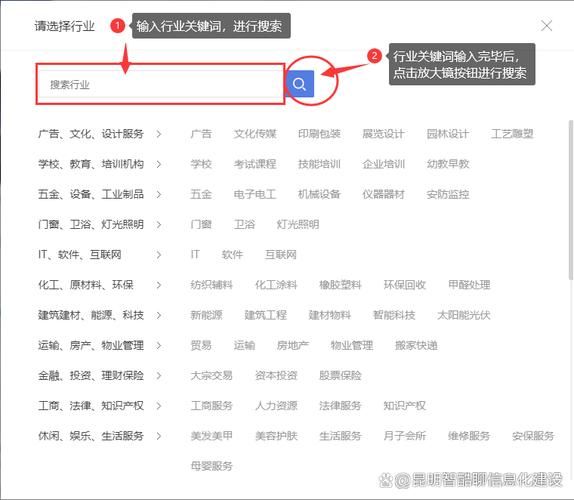Choose the 人力资源 industry option
574x500 pixels.
click(276, 406)
